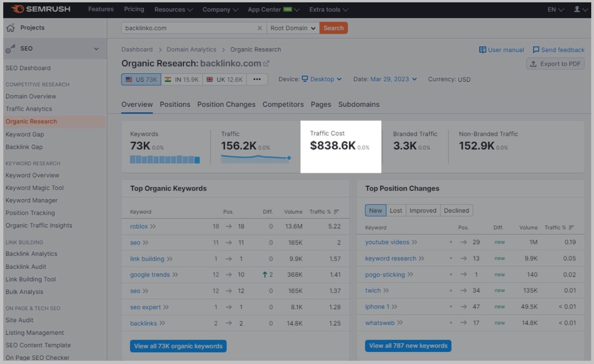Switch to the Positions tab
This screenshot has width=594, height=364.
(x=175, y=104)
